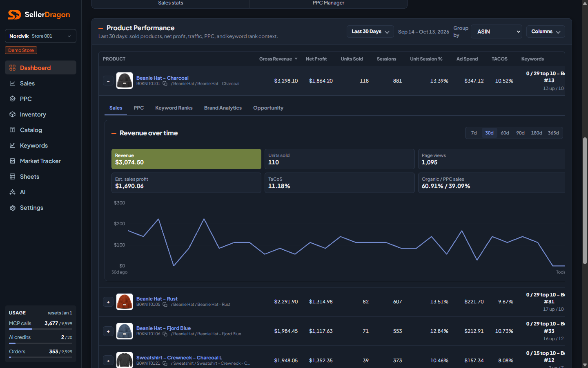This screenshot has height=368, width=588.
Task: Click the SellerDragon logo icon
Action: coord(14,15)
